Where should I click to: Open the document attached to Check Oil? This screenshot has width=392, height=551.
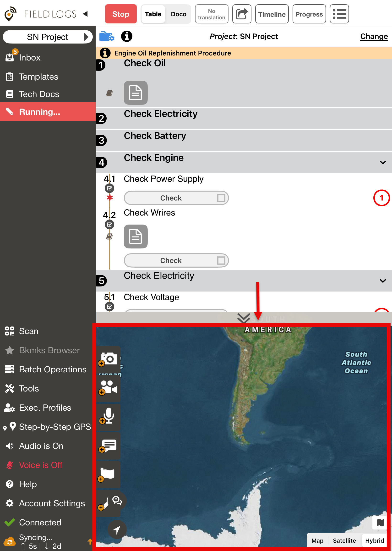(x=136, y=93)
